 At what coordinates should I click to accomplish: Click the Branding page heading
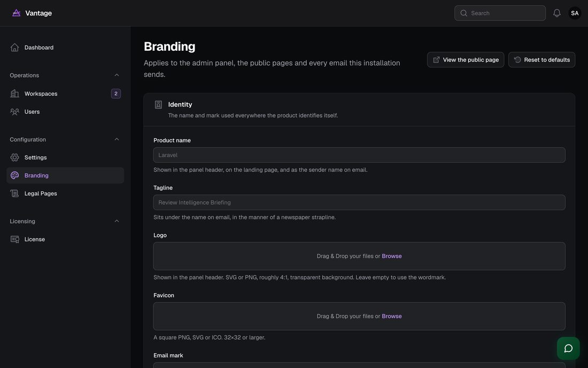click(169, 47)
